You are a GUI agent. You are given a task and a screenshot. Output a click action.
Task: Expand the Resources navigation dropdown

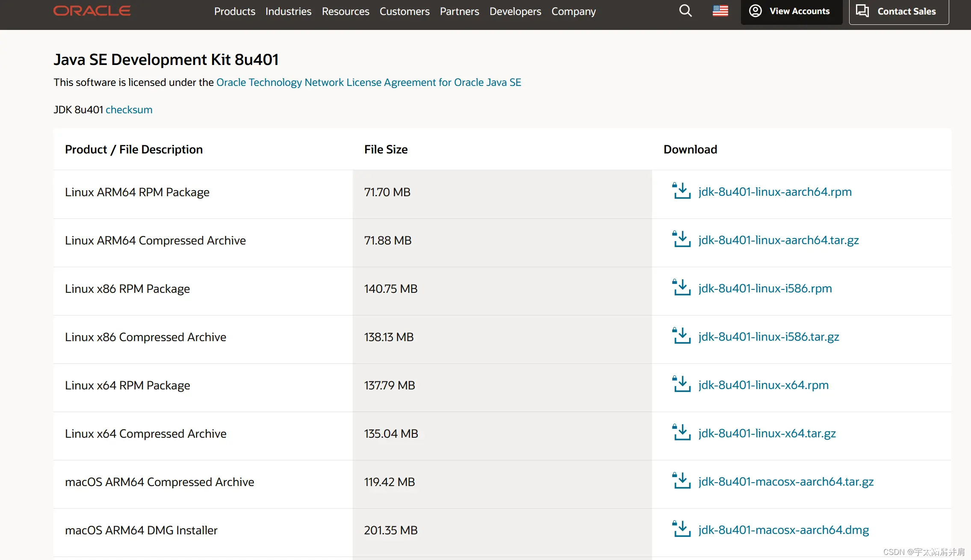click(345, 12)
